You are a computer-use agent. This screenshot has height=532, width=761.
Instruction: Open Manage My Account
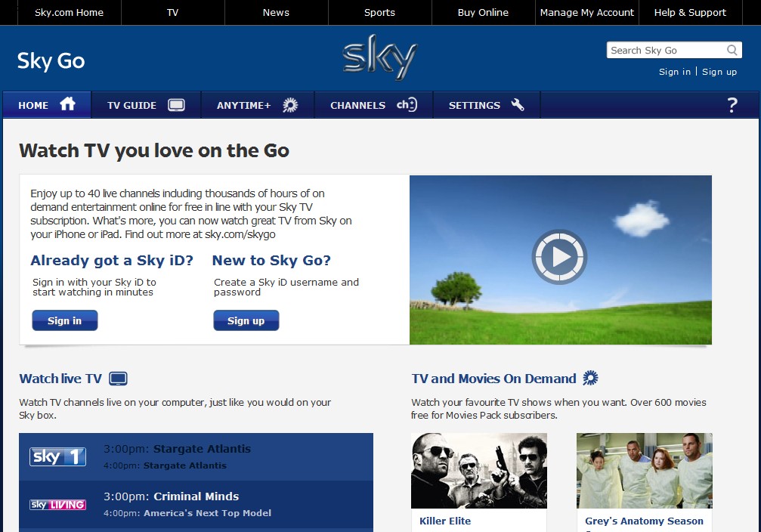point(586,13)
